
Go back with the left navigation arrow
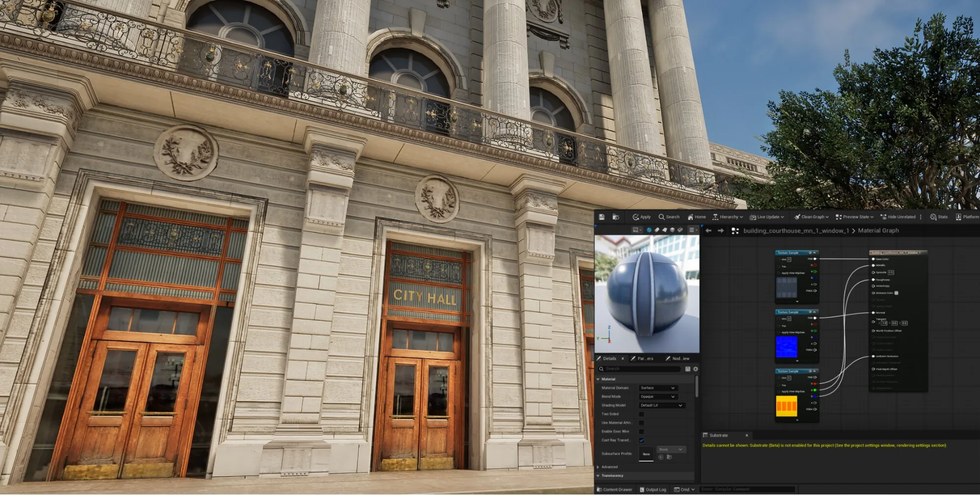click(708, 230)
